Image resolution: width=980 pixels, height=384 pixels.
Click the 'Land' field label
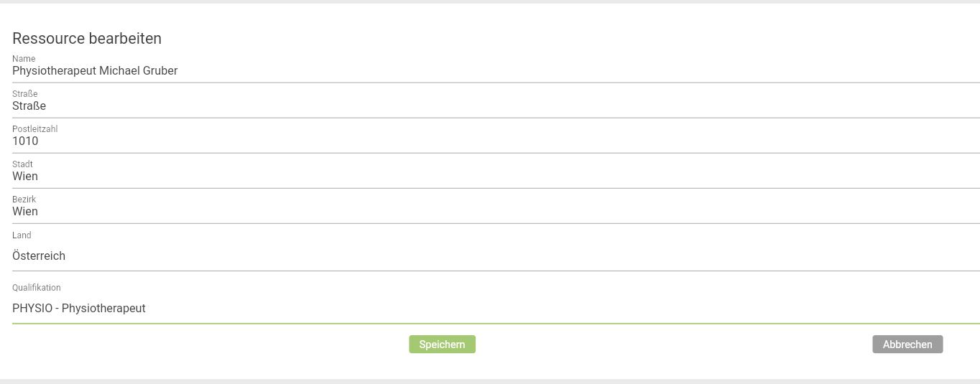pos(22,235)
